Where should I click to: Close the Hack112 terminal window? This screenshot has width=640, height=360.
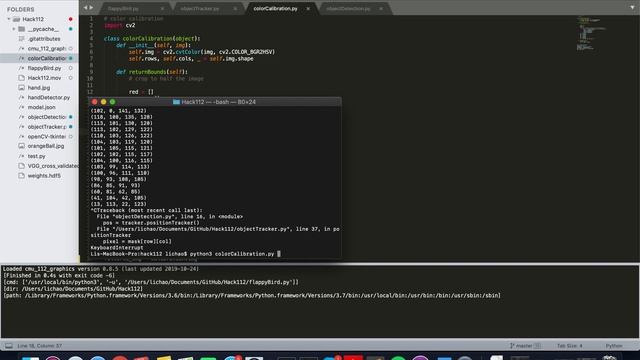[x=95, y=102]
